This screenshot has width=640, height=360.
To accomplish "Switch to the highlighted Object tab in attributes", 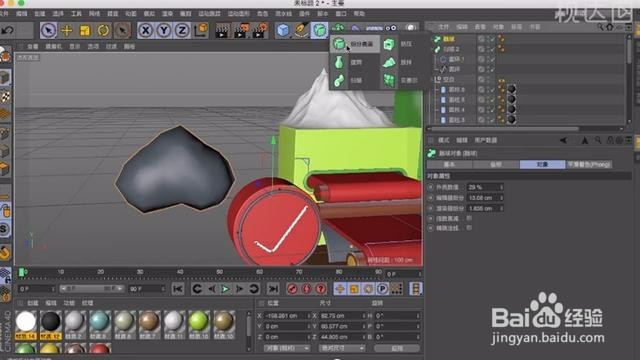I will [x=542, y=164].
